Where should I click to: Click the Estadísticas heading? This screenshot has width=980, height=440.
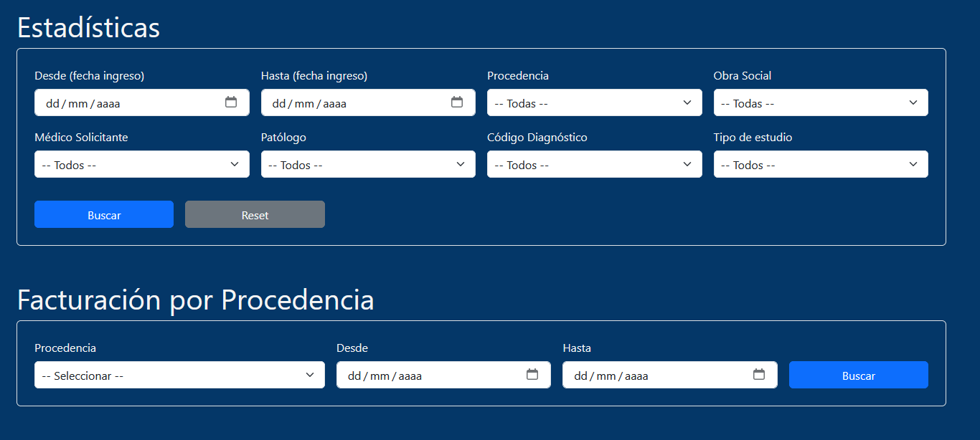tap(88, 28)
